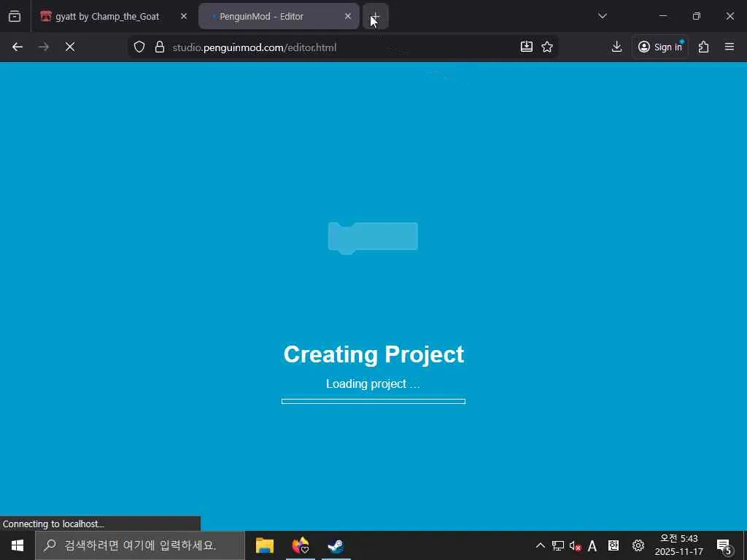This screenshot has width=747, height=560.
Task: Open the Firefox taskbar icon
Action: click(300, 545)
